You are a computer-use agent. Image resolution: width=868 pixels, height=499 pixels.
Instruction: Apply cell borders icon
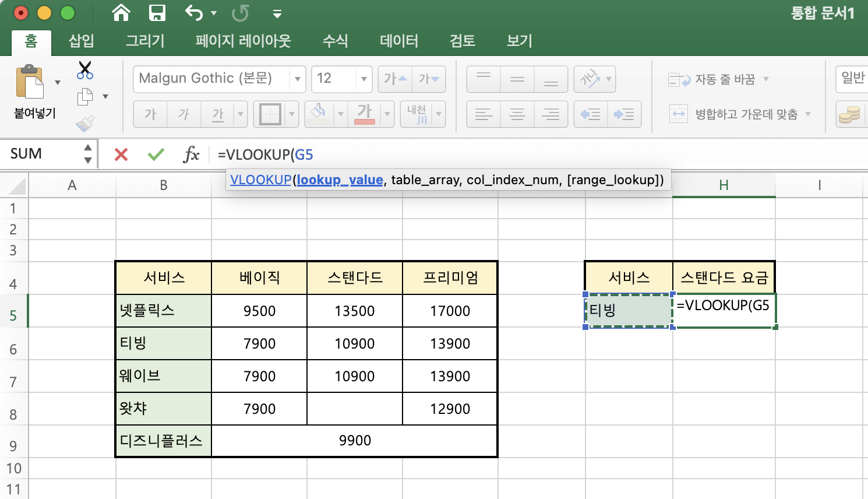point(270,114)
